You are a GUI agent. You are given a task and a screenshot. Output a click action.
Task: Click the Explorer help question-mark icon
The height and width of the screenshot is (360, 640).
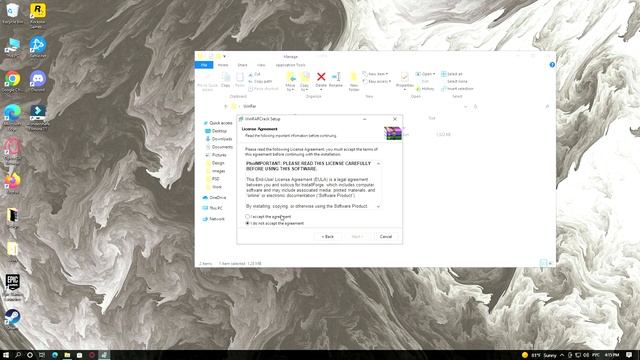[552, 65]
